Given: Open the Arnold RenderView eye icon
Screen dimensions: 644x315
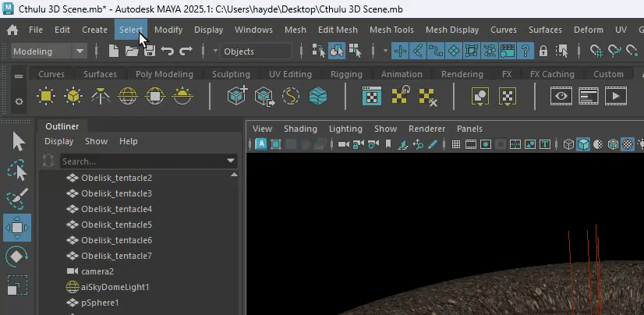Looking at the screenshot, I should [561, 96].
